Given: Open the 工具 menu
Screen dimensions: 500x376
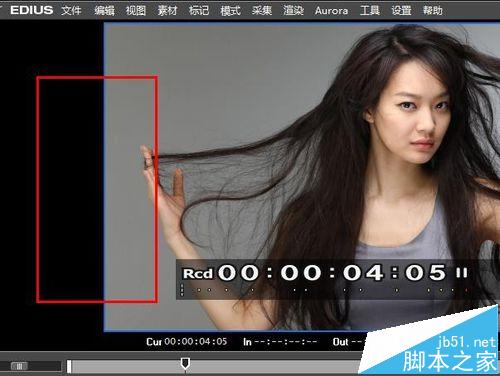Looking at the screenshot, I should [x=370, y=10].
